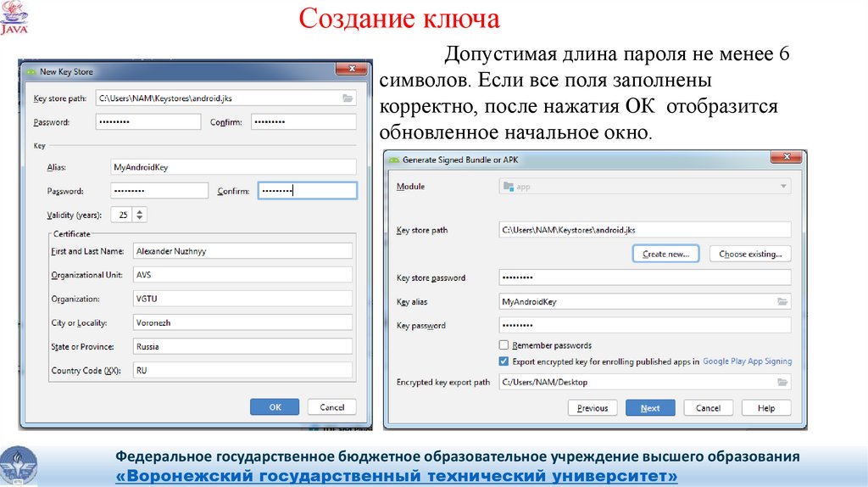This screenshot has width=868, height=487.
Task: Decrease Validity years with down arrow
Action: [140, 218]
